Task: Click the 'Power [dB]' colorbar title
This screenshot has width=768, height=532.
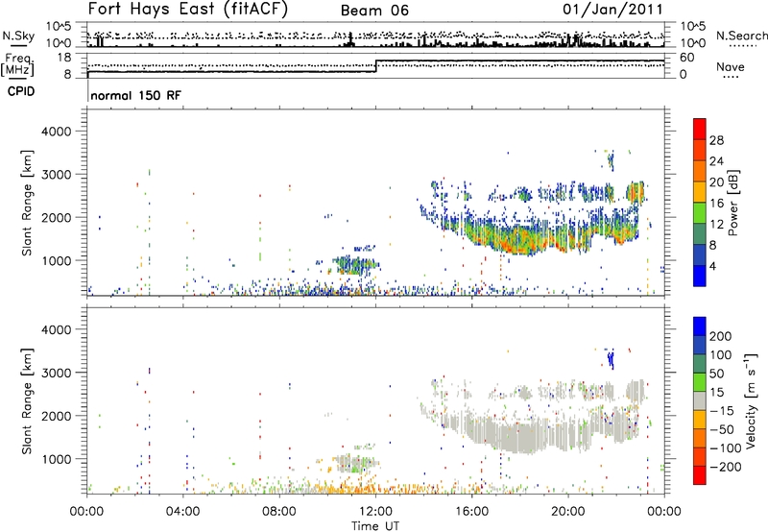Action: 733,203
